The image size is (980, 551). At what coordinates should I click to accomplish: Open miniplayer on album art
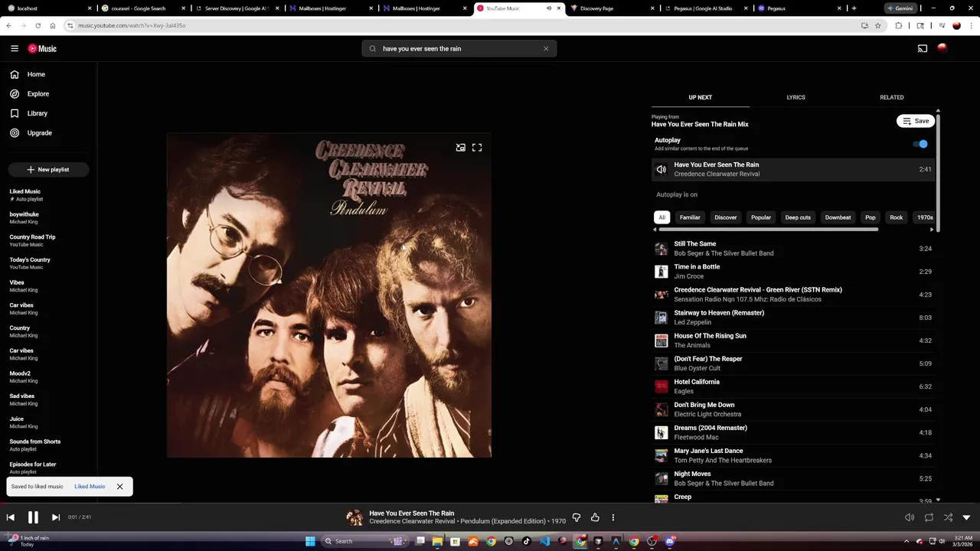tap(460, 148)
